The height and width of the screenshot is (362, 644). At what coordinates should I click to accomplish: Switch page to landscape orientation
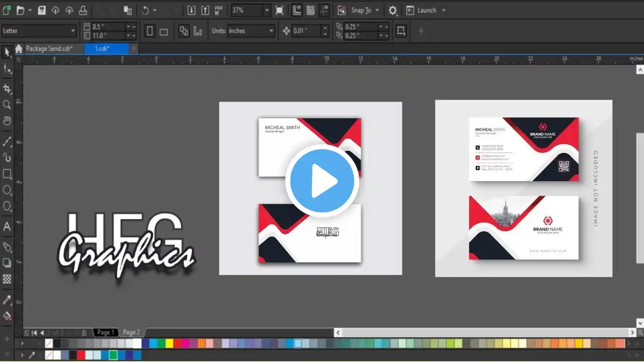[164, 31]
